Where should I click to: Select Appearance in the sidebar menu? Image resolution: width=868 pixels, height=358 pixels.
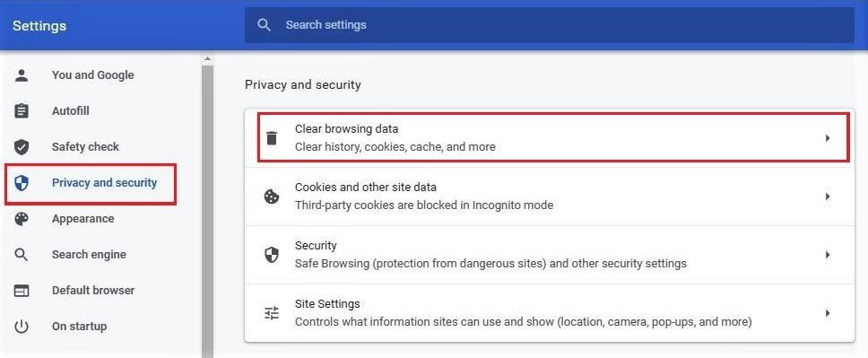[x=83, y=219]
